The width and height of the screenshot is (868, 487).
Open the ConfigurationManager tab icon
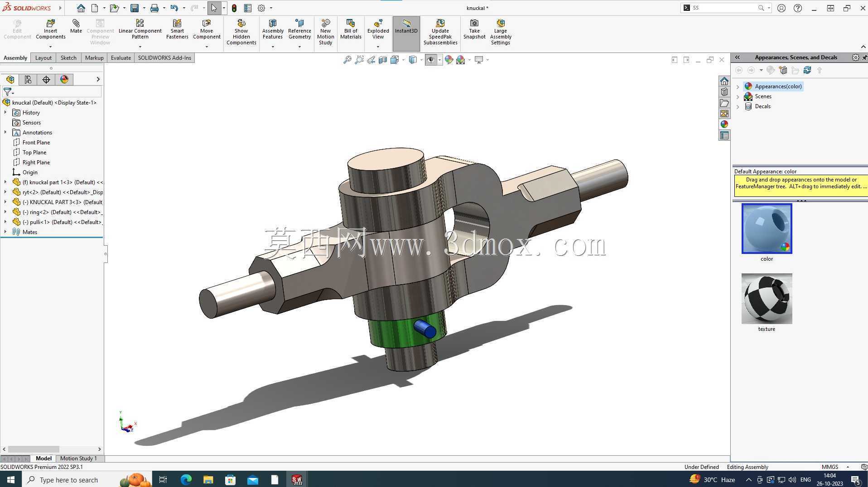point(46,80)
